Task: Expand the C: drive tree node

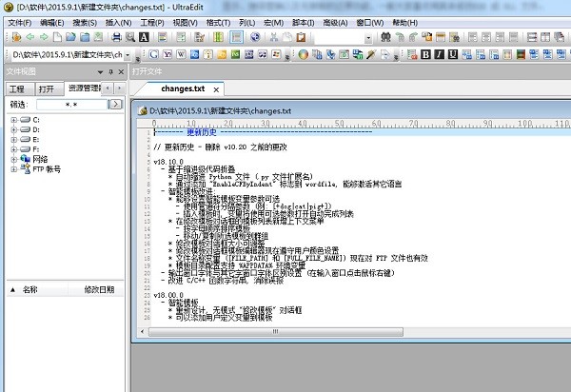Action: pyautogui.click(x=13, y=120)
